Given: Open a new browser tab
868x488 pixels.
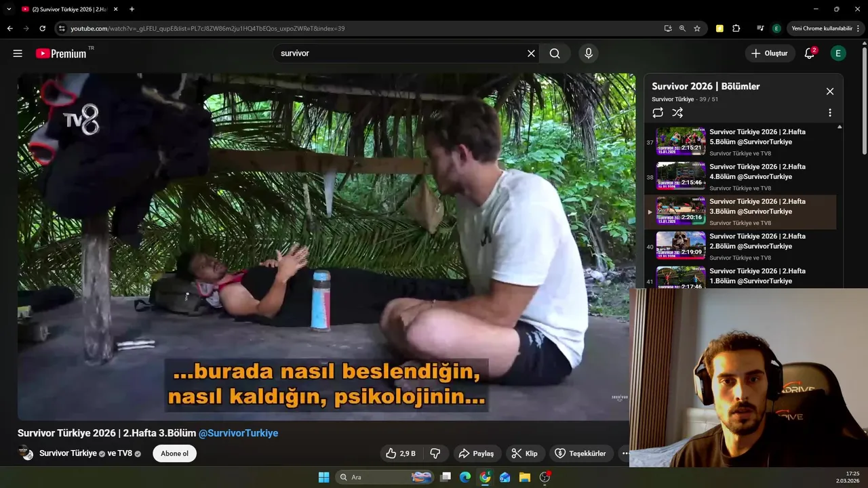Looking at the screenshot, I should [132, 9].
